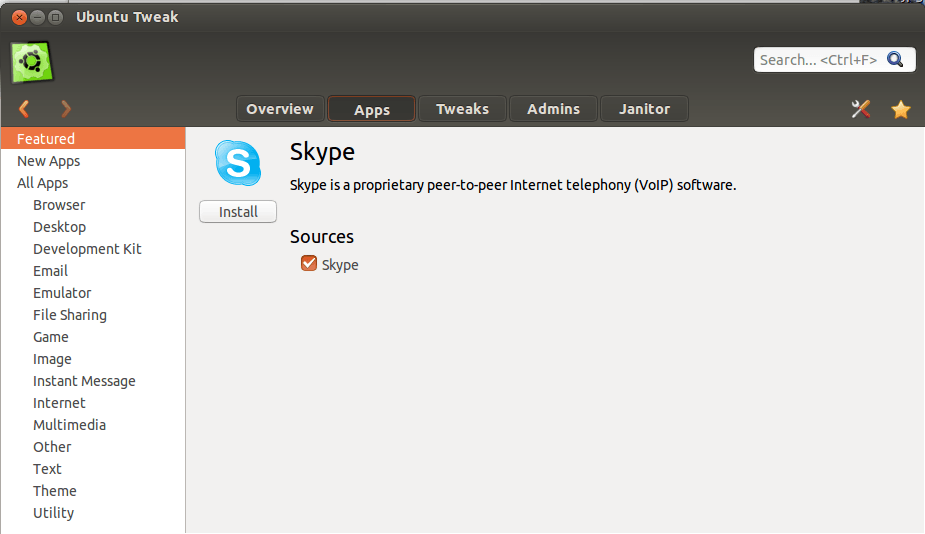
Task: Switch to the Admins tab
Action: pyautogui.click(x=553, y=109)
